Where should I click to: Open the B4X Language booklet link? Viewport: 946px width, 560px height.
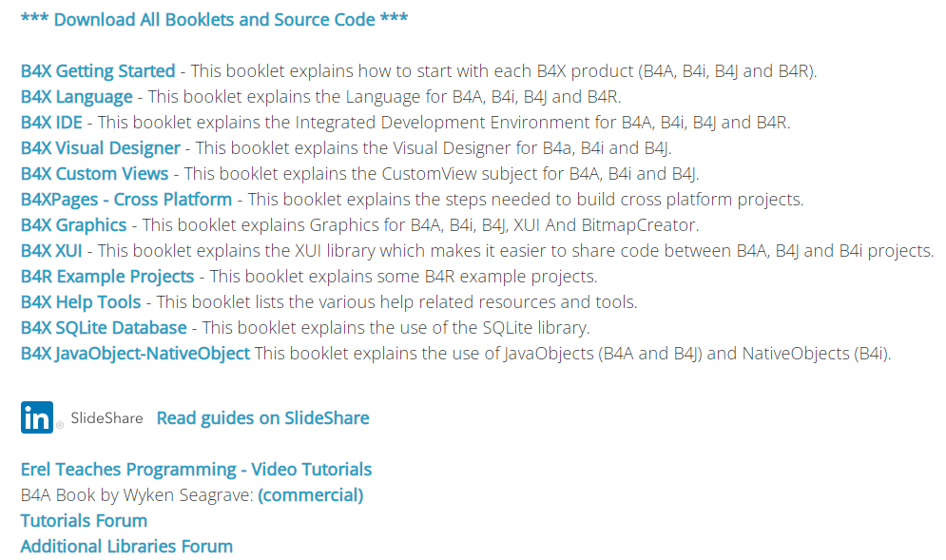click(77, 97)
